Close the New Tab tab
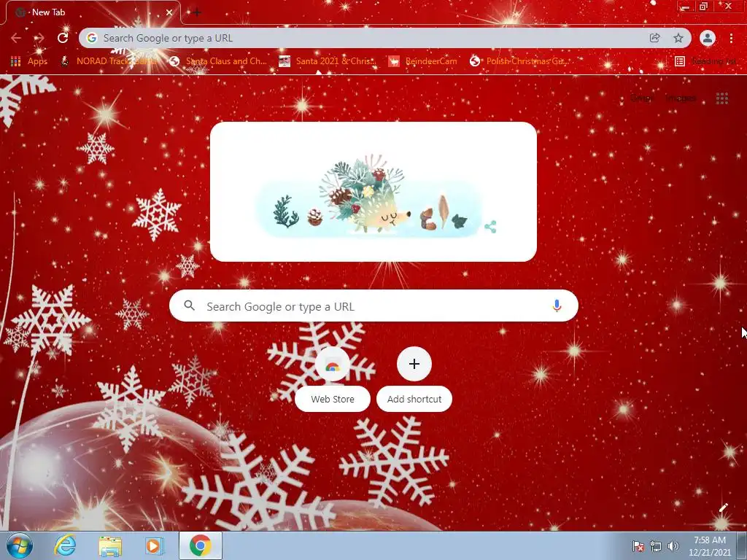Image resolution: width=747 pixels, height=560 pixels. pos(169,12)
